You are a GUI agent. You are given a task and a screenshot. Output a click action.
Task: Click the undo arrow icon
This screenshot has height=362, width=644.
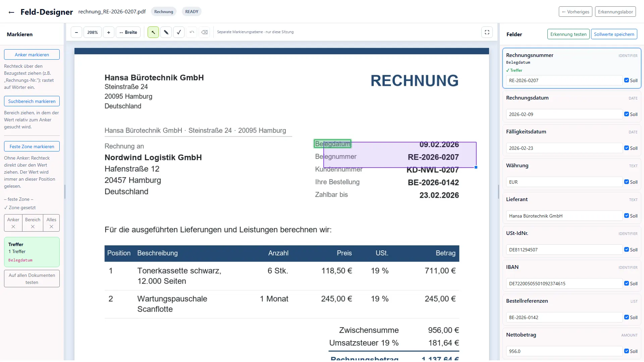[x=192, y=32]
